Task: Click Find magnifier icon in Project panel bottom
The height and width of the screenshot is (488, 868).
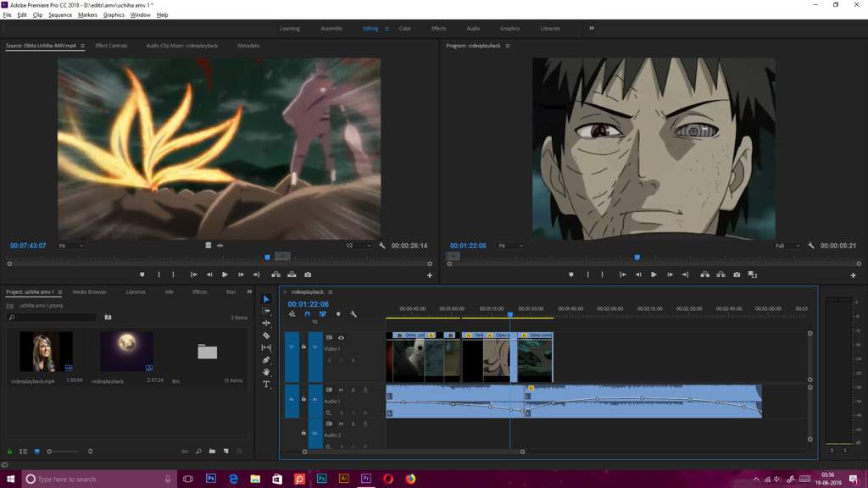Action: pyautogui.click(x=198, y=452)
